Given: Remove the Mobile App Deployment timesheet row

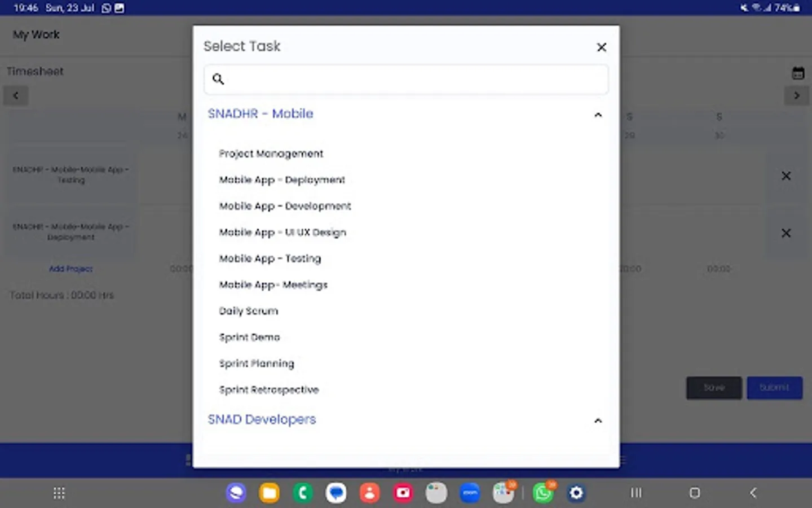Looking at the screenshot, I should tap(786, 233).
